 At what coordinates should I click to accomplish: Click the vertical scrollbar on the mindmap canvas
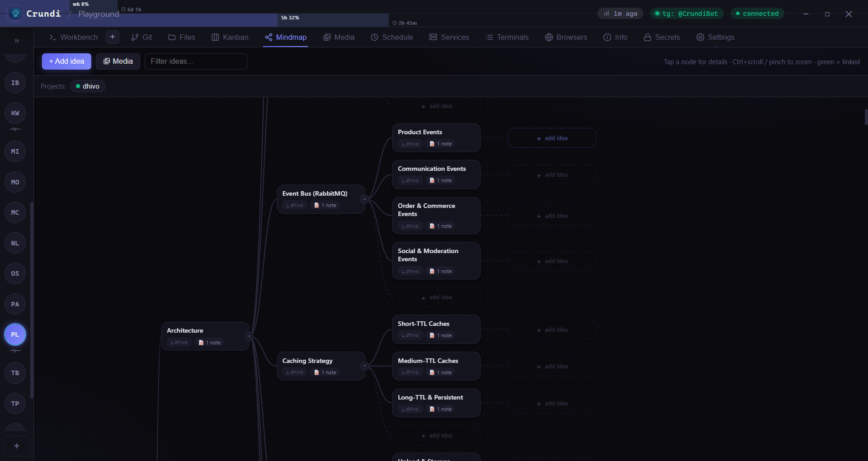coord(866,117)
